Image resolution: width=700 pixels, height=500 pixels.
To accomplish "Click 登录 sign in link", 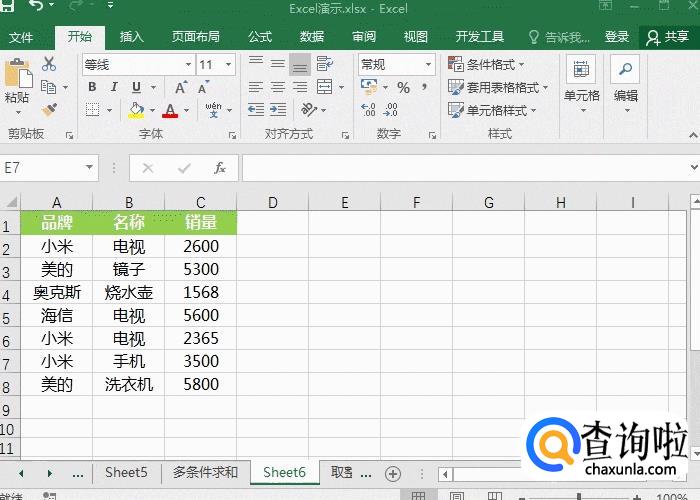I will coord(617,37).
